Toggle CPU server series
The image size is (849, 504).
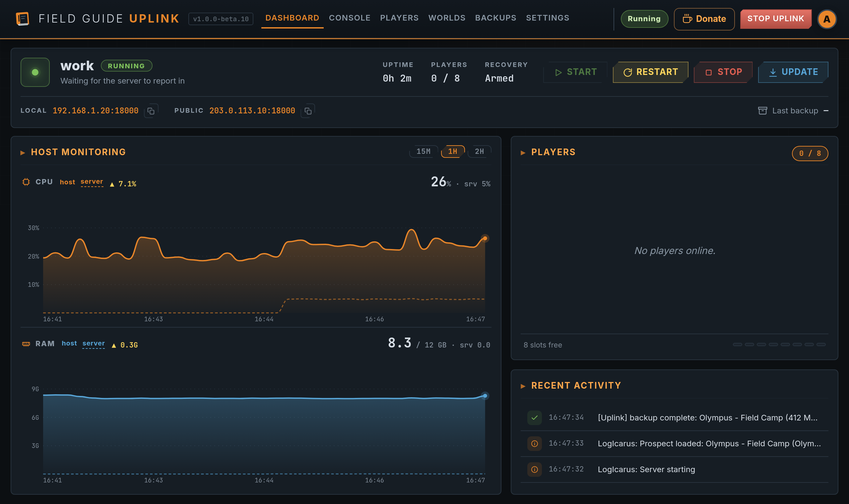[92, 182]
